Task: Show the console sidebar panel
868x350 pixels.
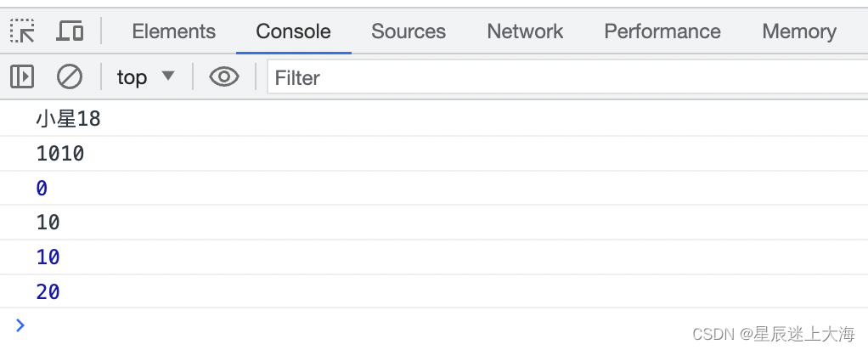Action: coord(22,77)
